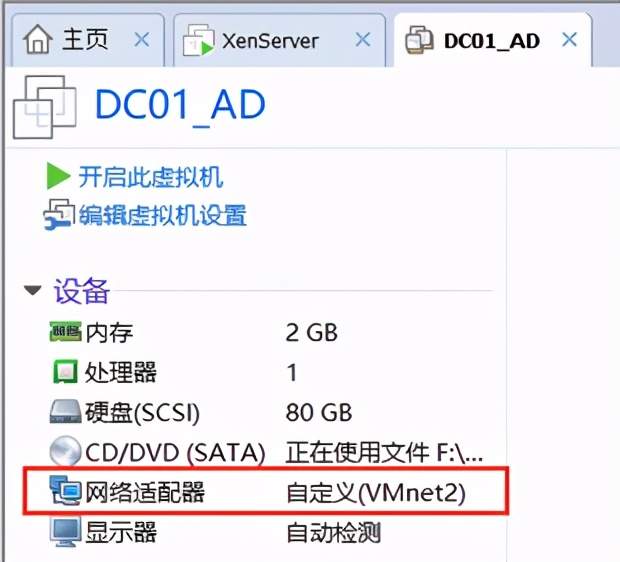Click the CD/DVD disc icon
The width and height of the screenshot is (620, 562).
(65, 451)
